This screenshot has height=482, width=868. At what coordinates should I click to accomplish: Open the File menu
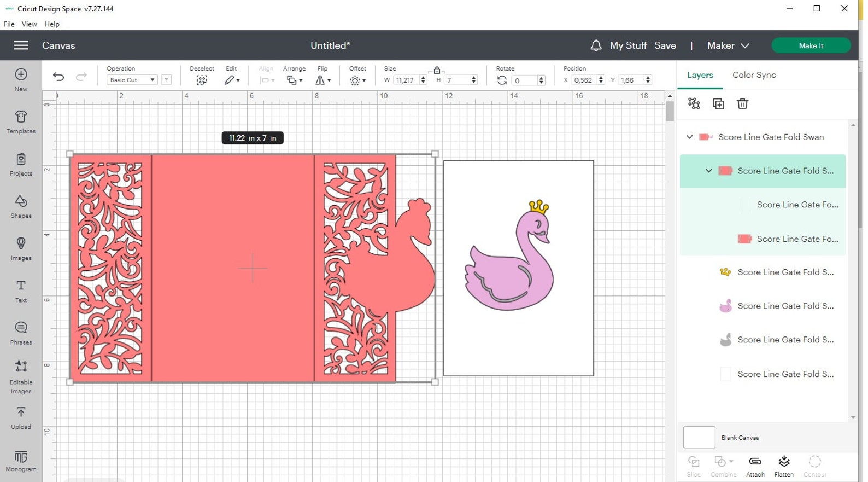tap(9, 24)
